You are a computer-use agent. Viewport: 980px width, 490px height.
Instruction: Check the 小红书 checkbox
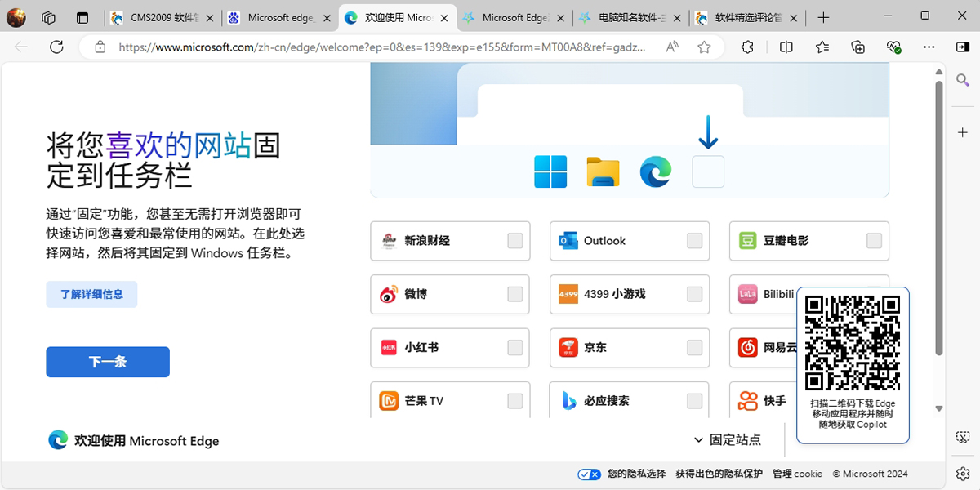tap(515, 348)
